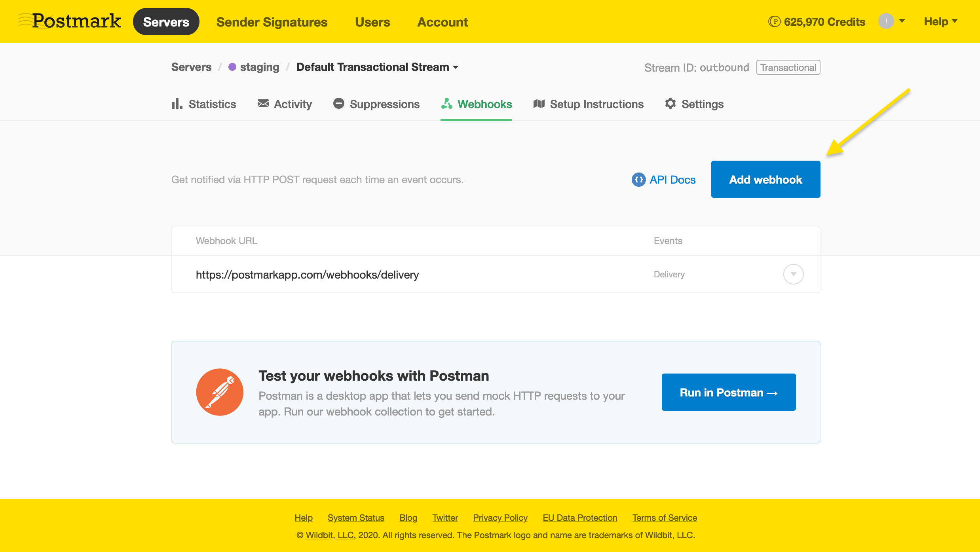Open the Help dropdown menu

[941, 21]
